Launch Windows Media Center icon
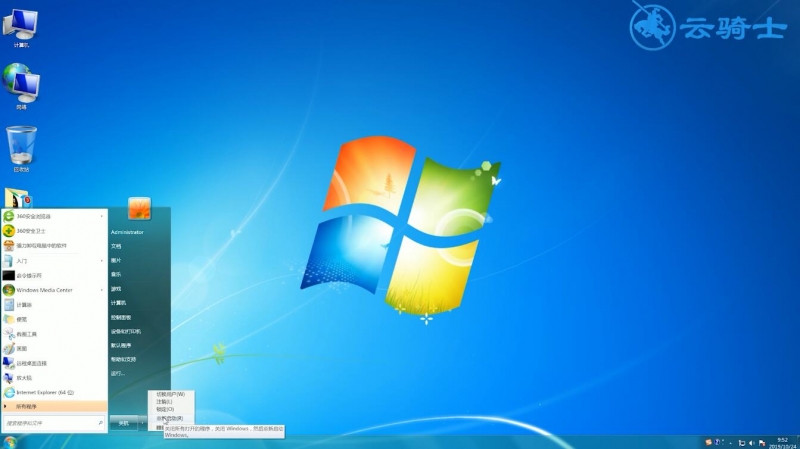Screen dimensions: 800x449 (x=9, y=290)
